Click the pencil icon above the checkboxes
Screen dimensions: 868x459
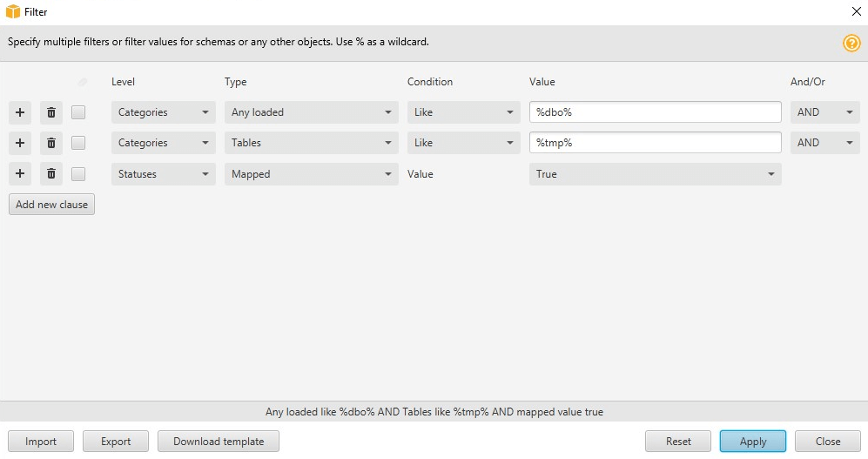tap(83, 83)
